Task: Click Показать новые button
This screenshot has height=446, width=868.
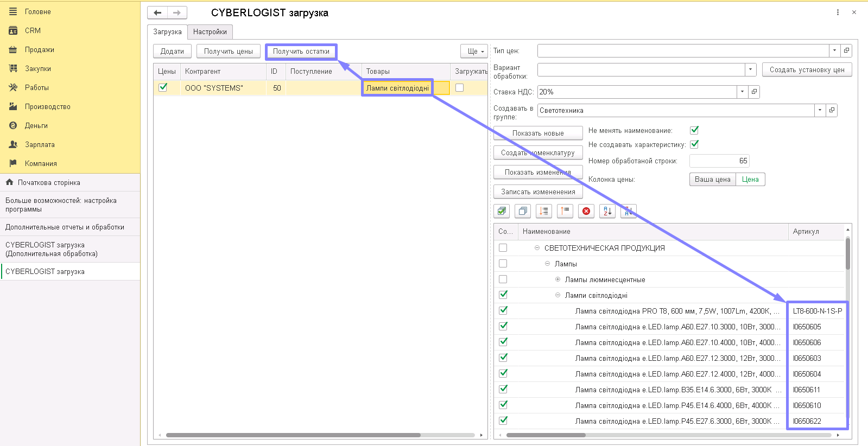Action: [538, 133]
